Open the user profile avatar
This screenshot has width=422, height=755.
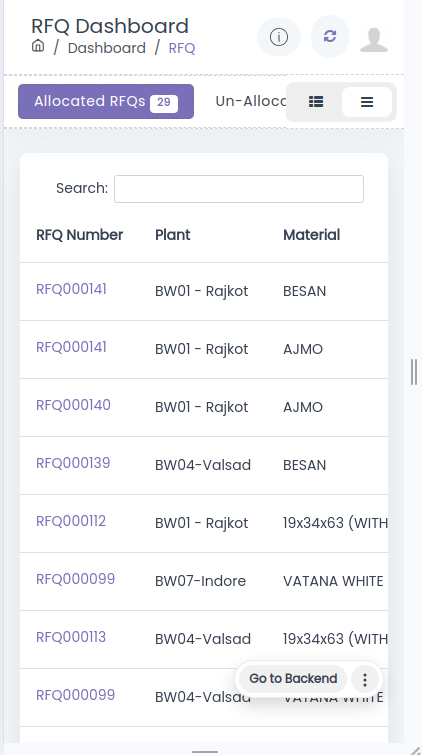pyautogui.click(x=374, y=39)
